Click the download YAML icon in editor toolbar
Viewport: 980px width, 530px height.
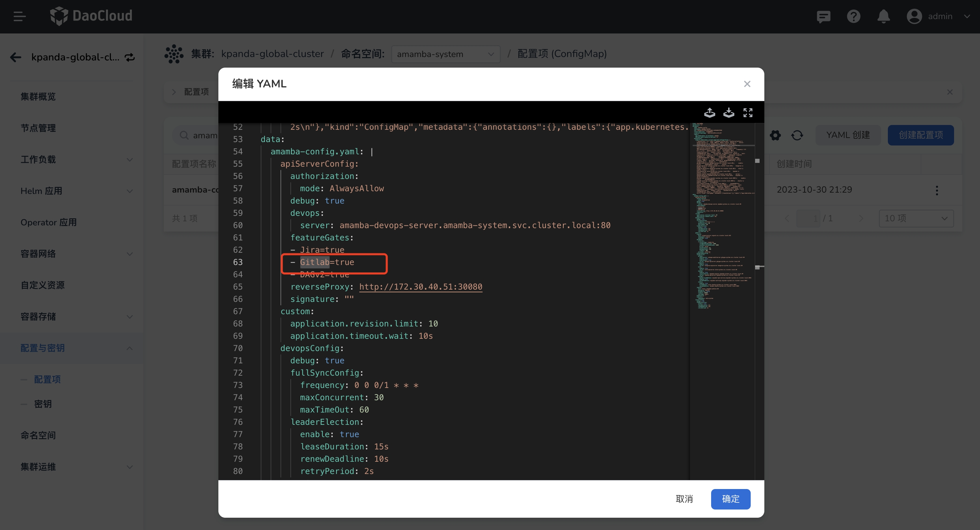(729, 113)
